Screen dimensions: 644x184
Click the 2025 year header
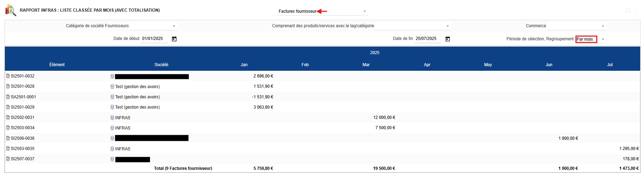pos(375,53)
